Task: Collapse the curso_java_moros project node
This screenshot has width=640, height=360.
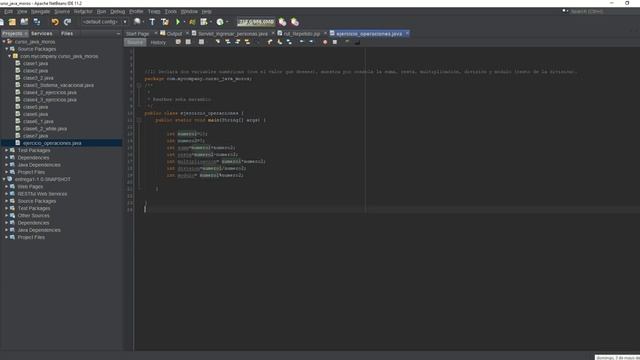Action: (4, 42)
